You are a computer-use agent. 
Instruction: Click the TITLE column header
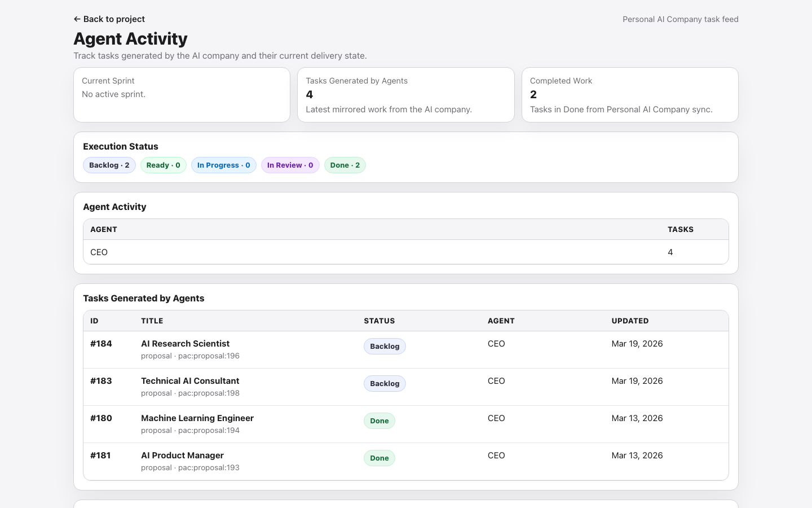click(x=152, y=321)
